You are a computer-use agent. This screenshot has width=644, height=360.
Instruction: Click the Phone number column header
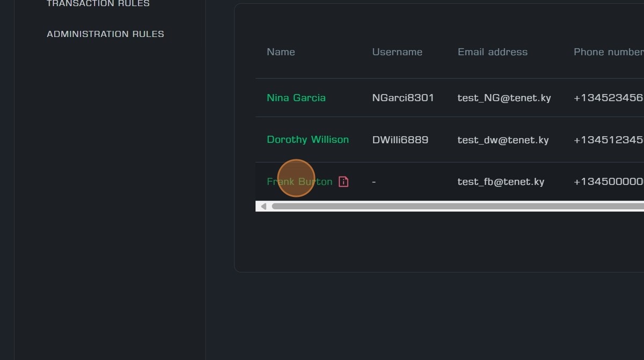coord(609,52)
